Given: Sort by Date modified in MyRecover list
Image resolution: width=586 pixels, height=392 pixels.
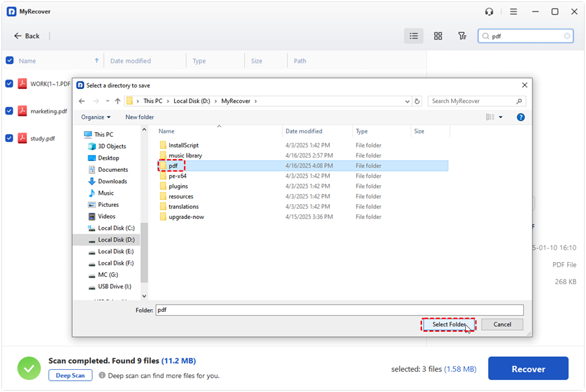Looking at the screenshot, I should [130, 61].
